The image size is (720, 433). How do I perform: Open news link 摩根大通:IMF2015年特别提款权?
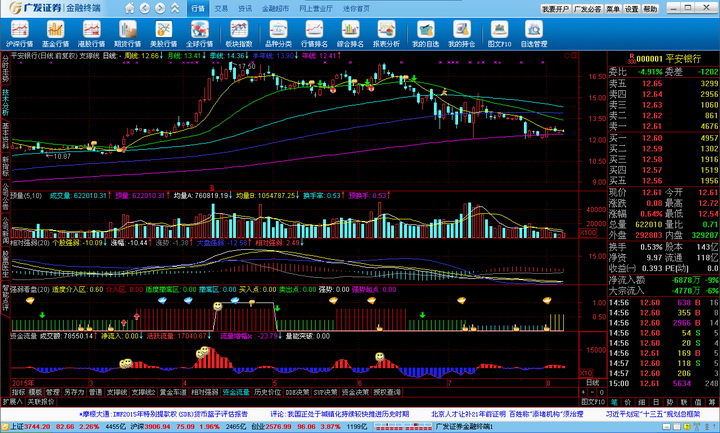coord(163,414)
